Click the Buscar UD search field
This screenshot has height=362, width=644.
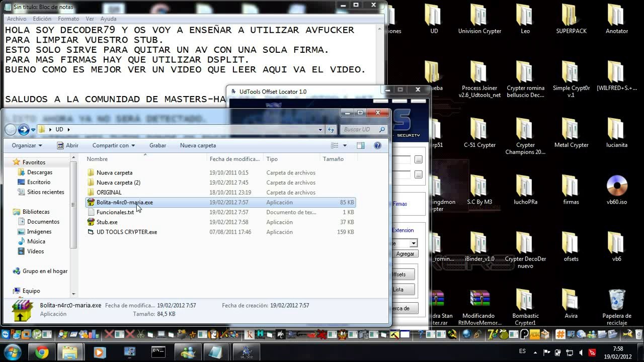(363, 130)
